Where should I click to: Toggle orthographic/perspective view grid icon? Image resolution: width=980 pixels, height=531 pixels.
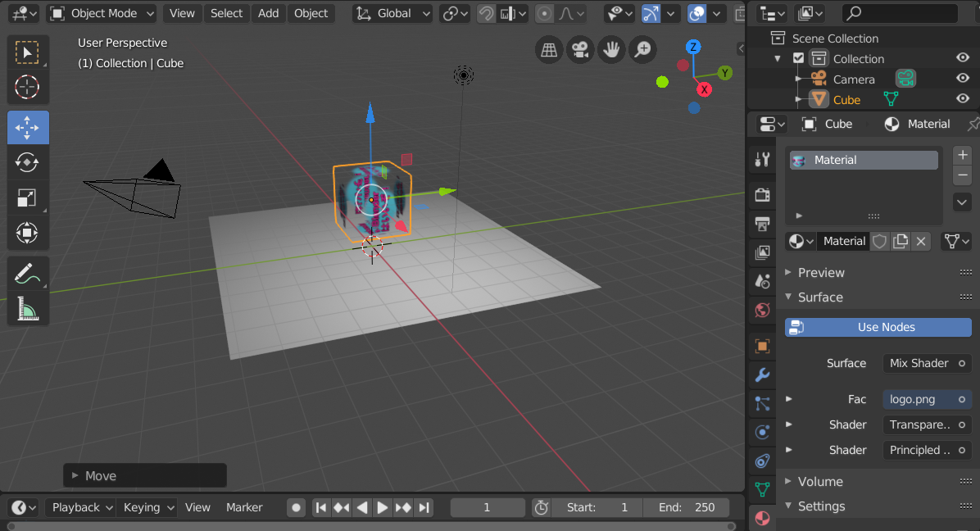pos(549,49)
